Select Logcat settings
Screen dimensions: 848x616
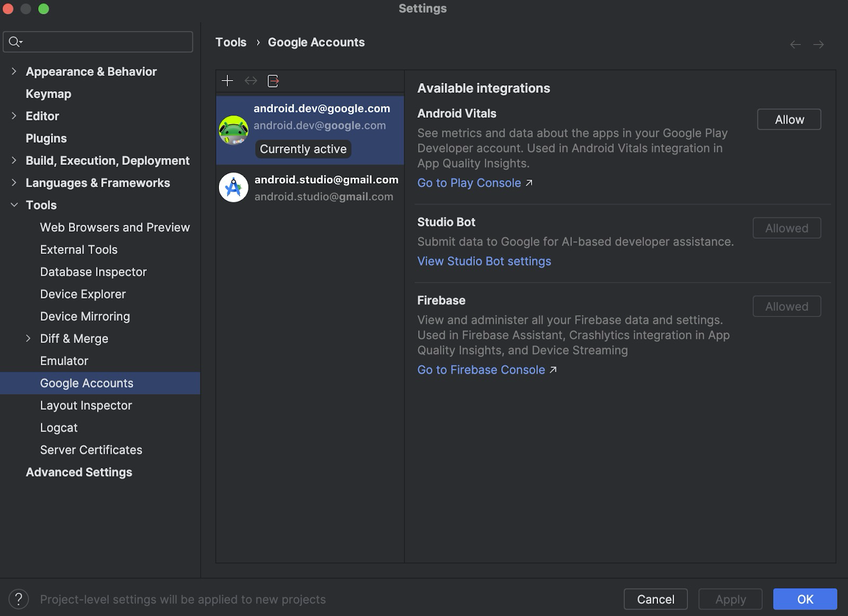(x=59, y=428)
